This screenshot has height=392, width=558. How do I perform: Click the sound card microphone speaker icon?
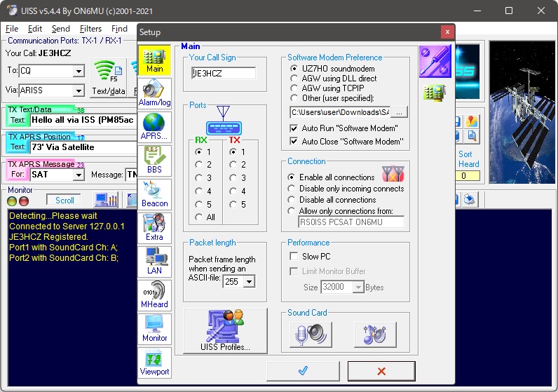[x=310, y=334]
